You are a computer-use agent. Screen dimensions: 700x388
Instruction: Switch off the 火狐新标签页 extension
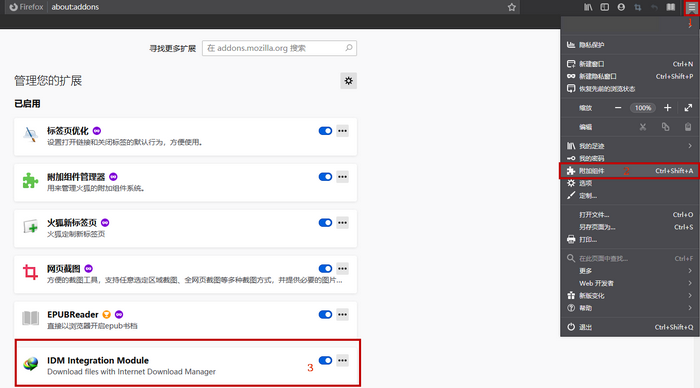point(325,223)
